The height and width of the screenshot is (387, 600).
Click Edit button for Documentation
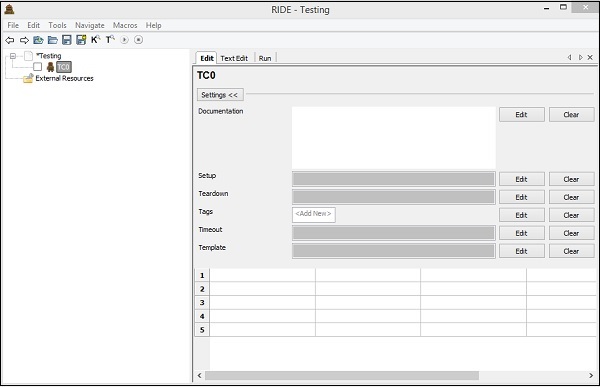[522, 114]
